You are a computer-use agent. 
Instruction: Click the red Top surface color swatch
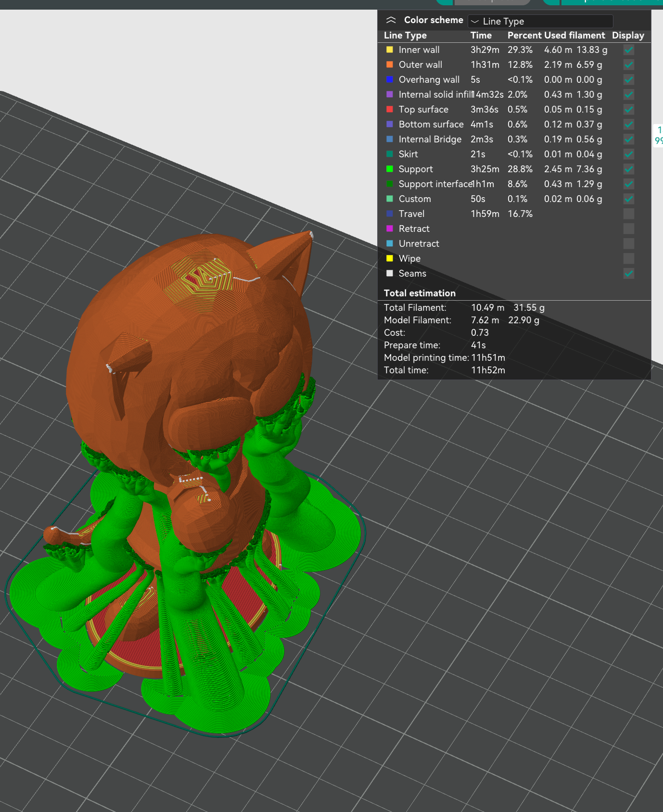(x=390, y=109)
